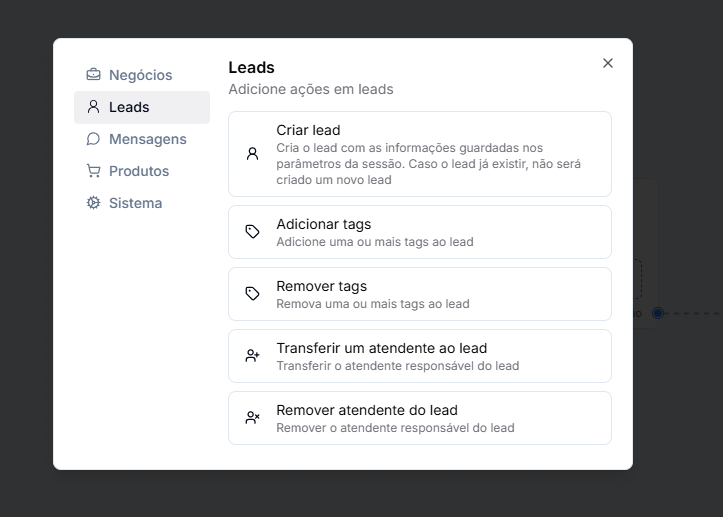
Task: Click the person icon in Criar lead card
Action: tap(252, 154)
